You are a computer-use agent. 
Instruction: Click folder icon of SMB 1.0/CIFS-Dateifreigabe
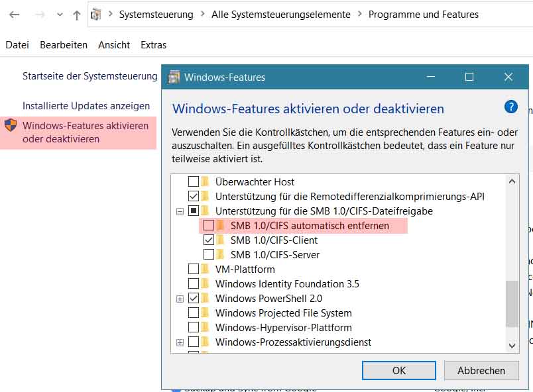point(205,211)
